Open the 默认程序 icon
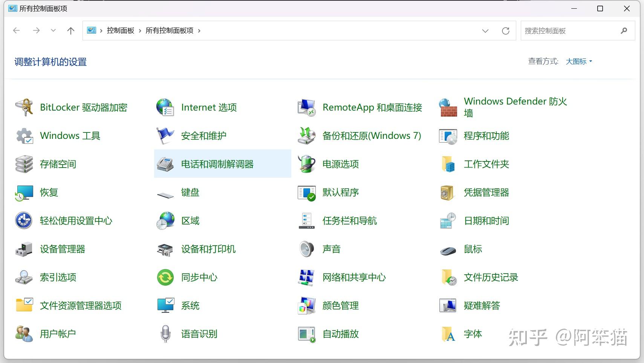The width and height of the screenshot is (644, 363). click(x=306, y=192)
